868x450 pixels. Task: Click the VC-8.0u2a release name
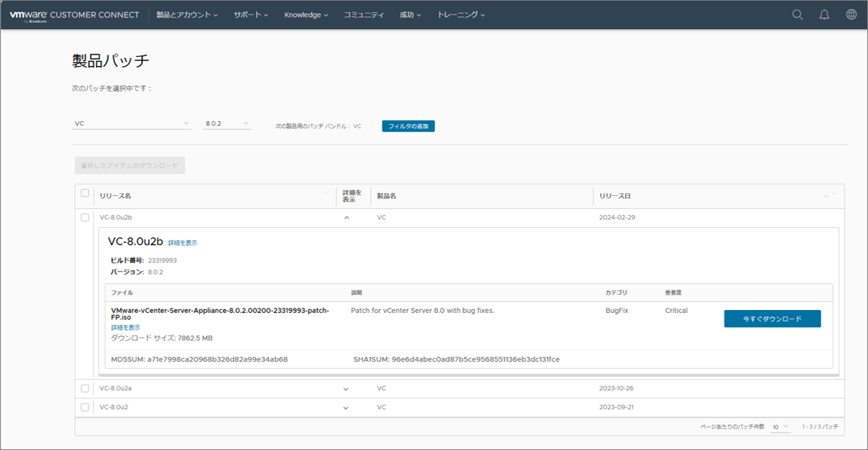pos(115,388)
